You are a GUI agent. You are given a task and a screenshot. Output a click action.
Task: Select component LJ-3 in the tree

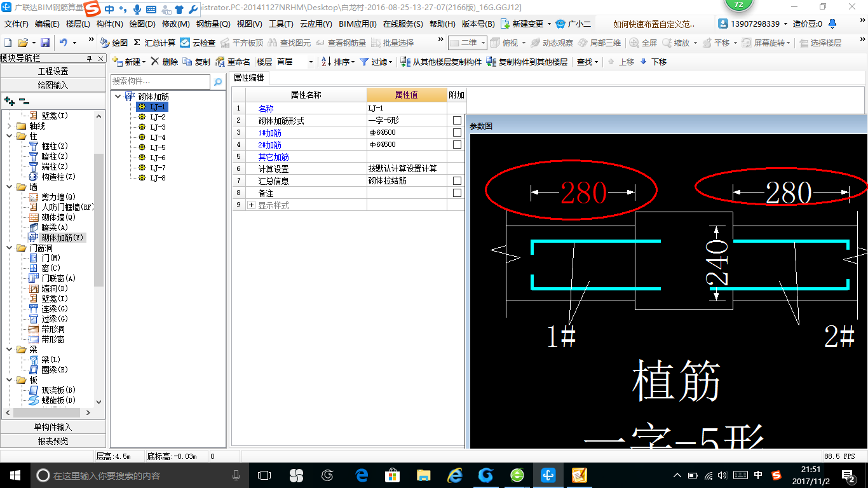[x=158, y=127]
